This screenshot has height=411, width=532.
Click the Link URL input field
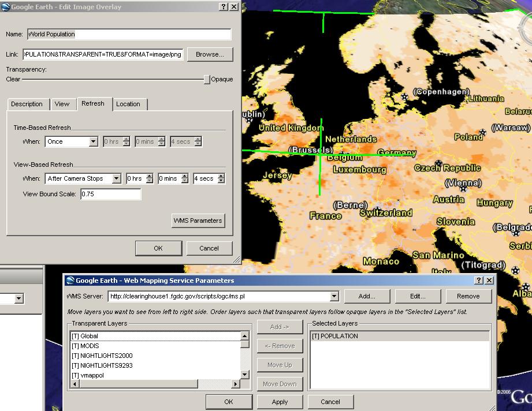tap(103, 55)
